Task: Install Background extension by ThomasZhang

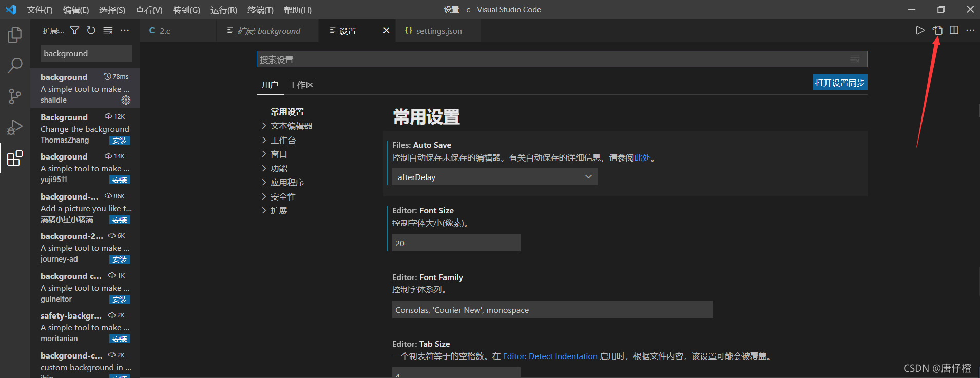Action: pyautogui.click(x=120, y=141)
